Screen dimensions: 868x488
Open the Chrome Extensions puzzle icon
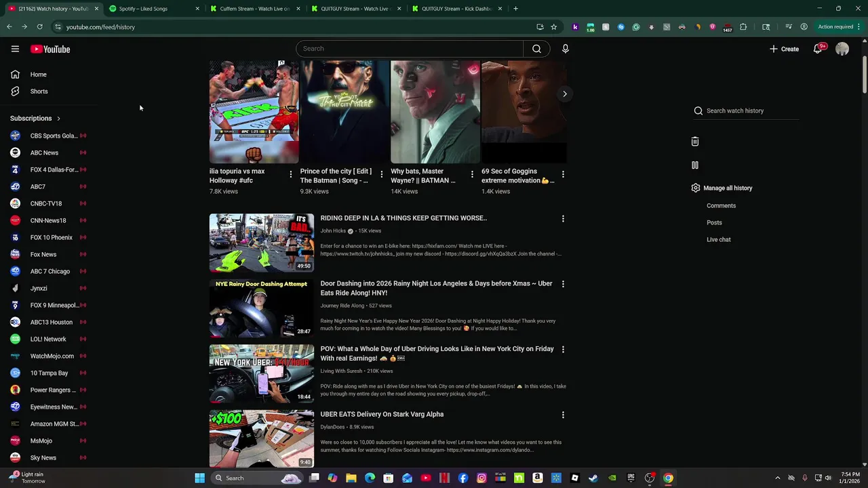coord(743,27)
